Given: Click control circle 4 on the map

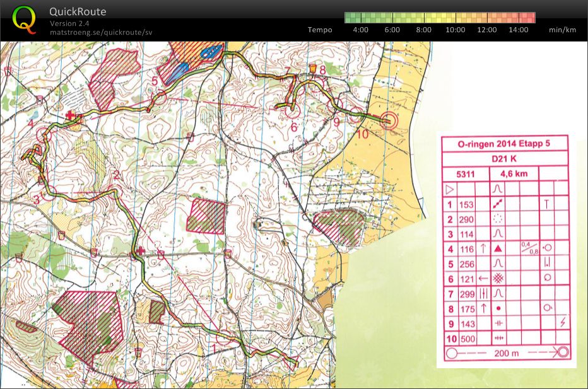Looking at the screenshot, I should tap(43, 134).
